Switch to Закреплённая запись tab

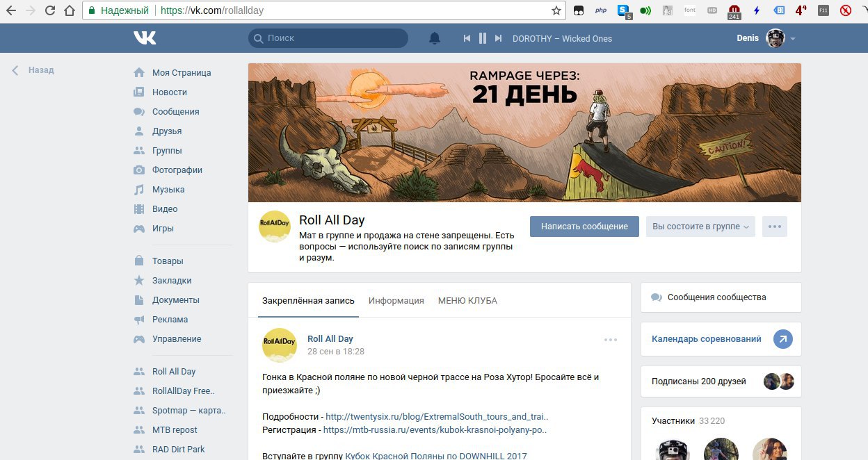(x=308, y=301)
